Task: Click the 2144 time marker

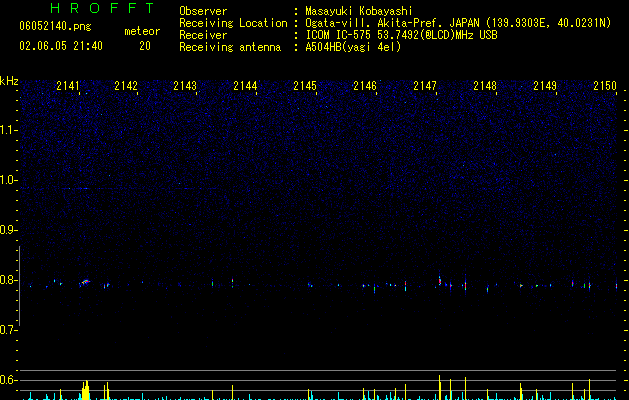Action: (x=245, y=85)
